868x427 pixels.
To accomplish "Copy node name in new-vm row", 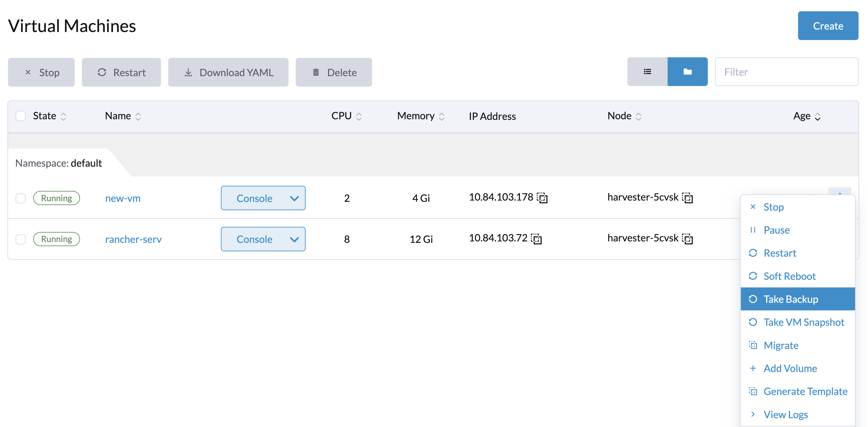I will coord(687,198).
